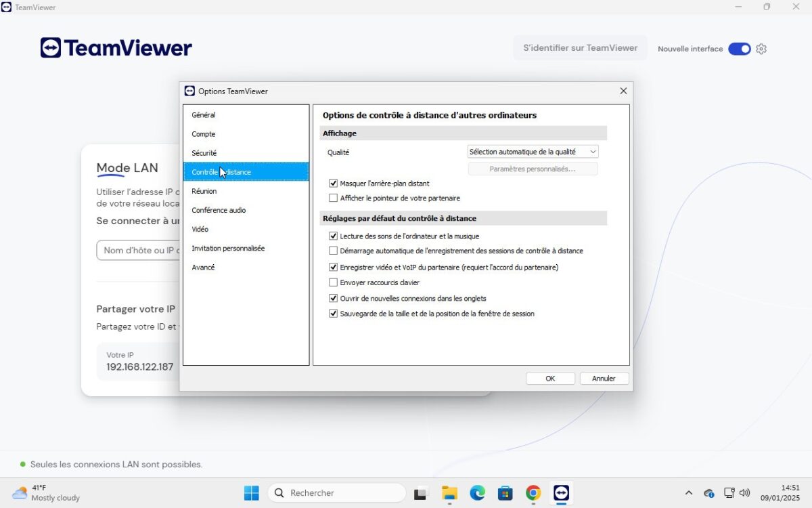812x508 pixels.
Task: Open weather widget showing 41°F
Action: pyautogui.click(x=46, y=492)
